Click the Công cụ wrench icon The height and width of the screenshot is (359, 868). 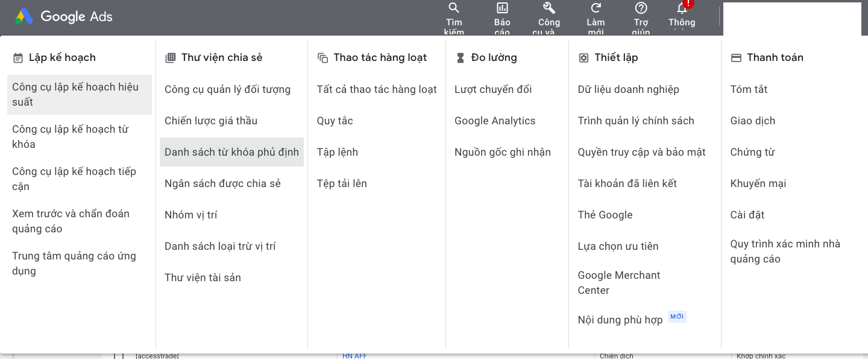coord(549,8)
